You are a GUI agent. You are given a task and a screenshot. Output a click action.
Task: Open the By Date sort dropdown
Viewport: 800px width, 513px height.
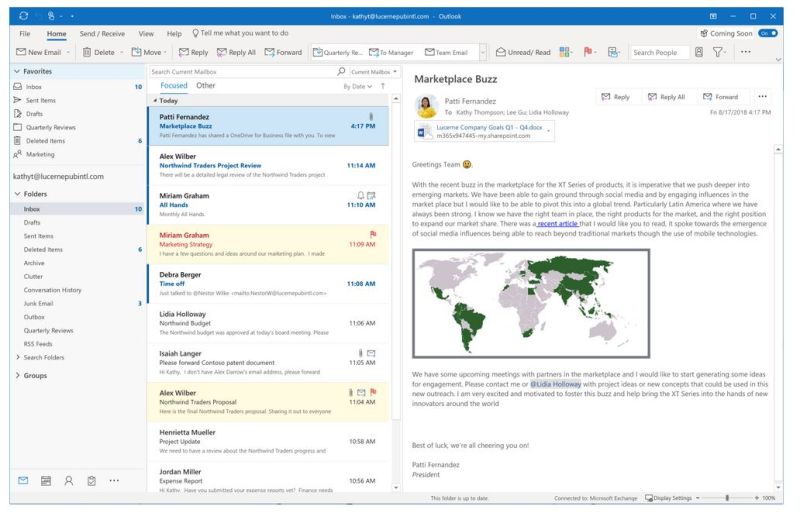click(x=357, y=87)
